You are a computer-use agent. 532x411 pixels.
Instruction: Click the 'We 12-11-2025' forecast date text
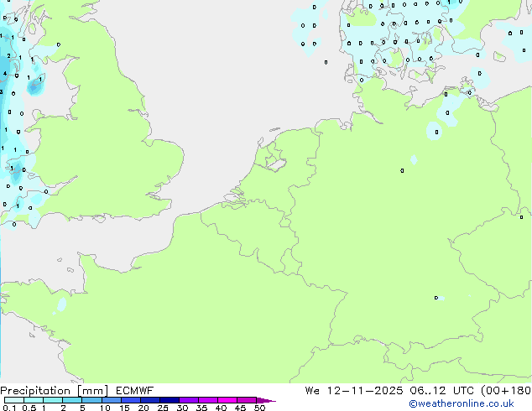[354, 391]
